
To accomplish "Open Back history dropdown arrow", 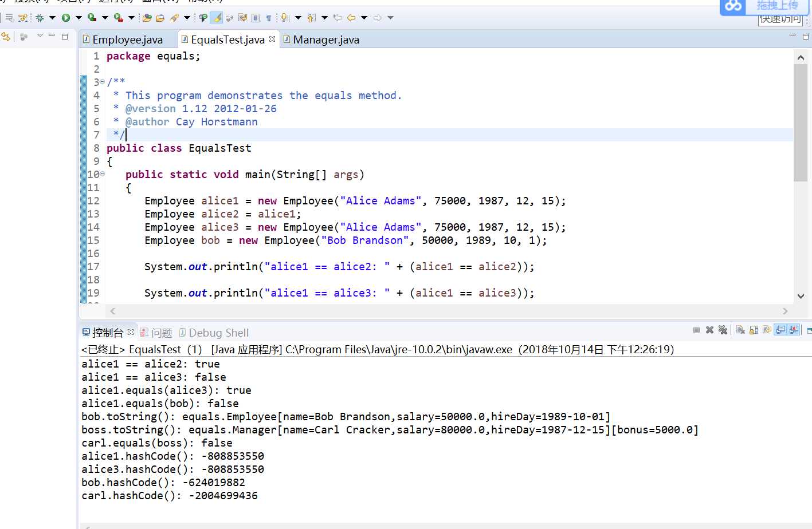I will [x=364, y=18].
